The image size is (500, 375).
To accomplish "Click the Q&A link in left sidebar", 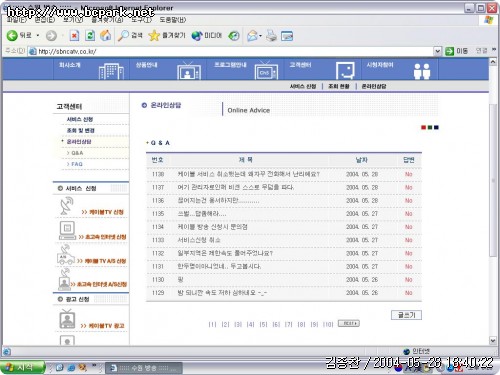I will (77, 153).
